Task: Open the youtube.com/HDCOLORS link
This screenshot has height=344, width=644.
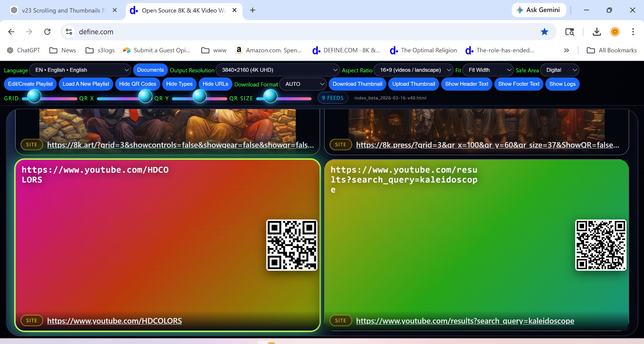Action: pos(114,321)
